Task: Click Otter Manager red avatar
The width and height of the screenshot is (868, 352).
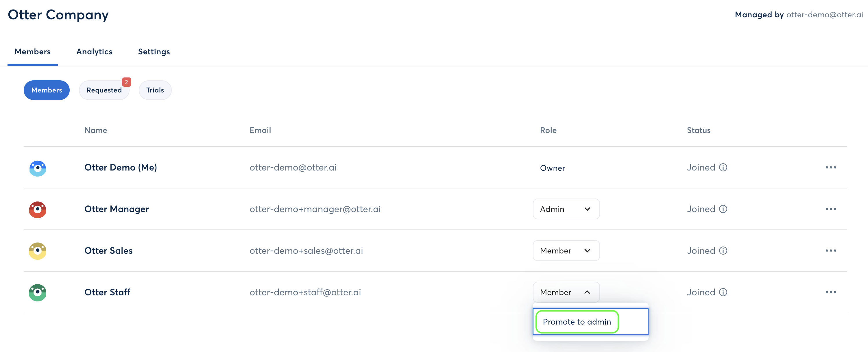Action: coord(38,210)
